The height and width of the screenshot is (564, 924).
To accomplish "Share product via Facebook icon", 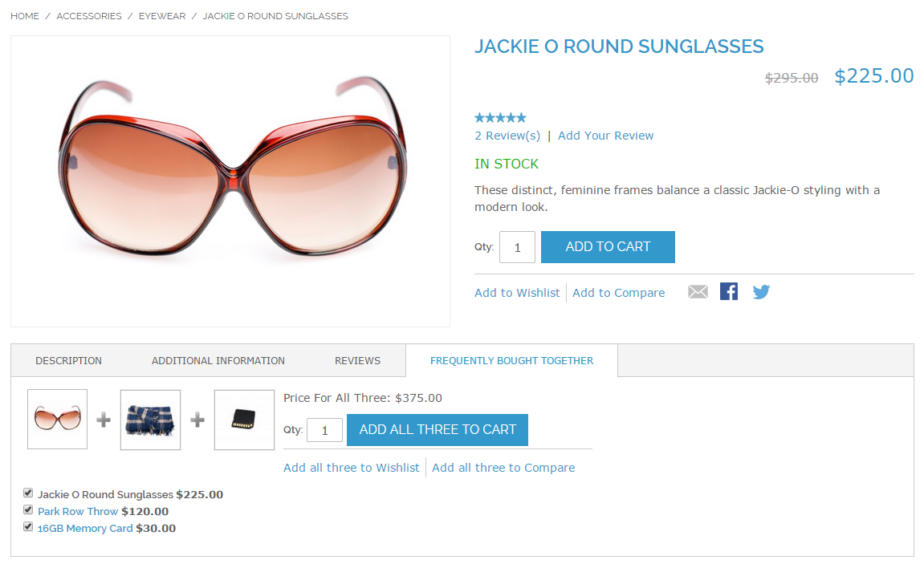I will point(729,291).
